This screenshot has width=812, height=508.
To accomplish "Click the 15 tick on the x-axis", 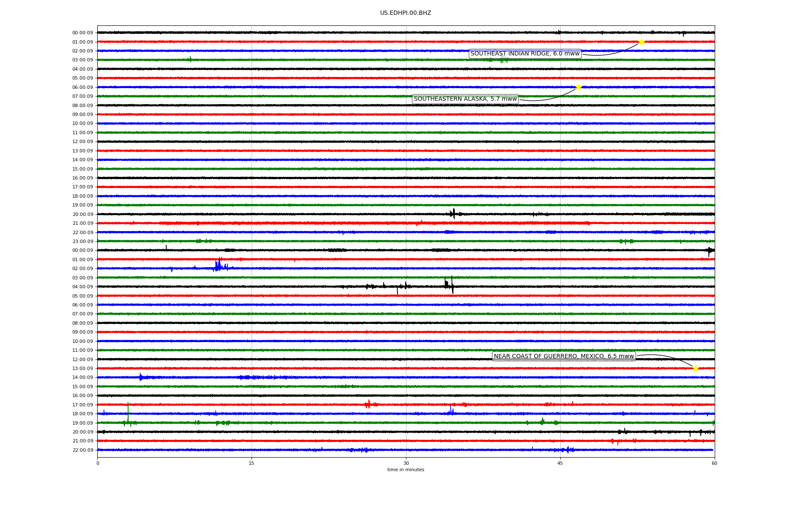I will tap(252, 463).
